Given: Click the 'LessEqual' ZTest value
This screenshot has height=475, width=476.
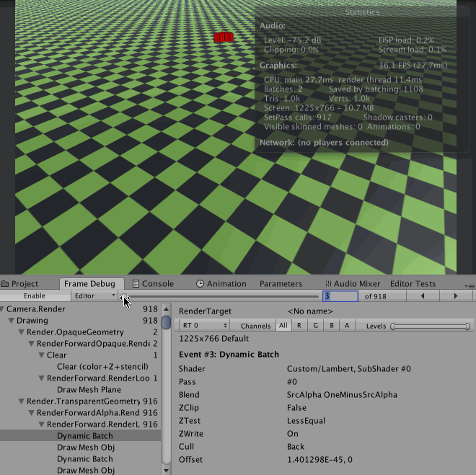Looking at the screenshot, I should 306,421.
